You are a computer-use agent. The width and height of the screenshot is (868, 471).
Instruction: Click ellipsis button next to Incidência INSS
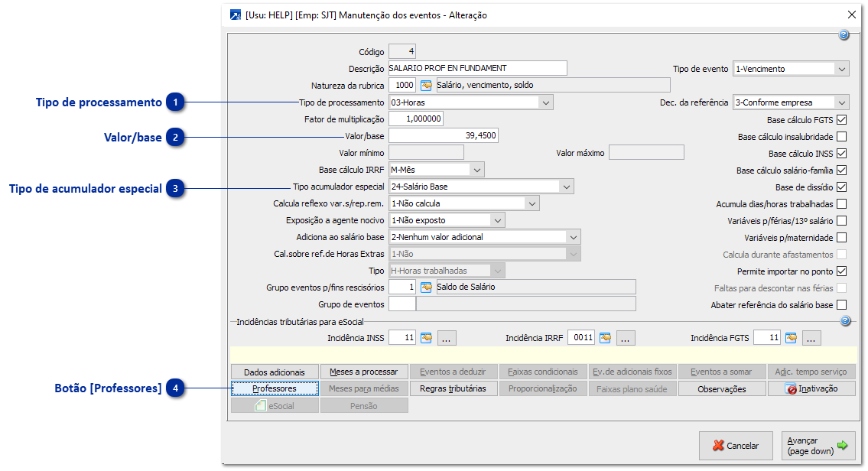[x=447, y=338]
